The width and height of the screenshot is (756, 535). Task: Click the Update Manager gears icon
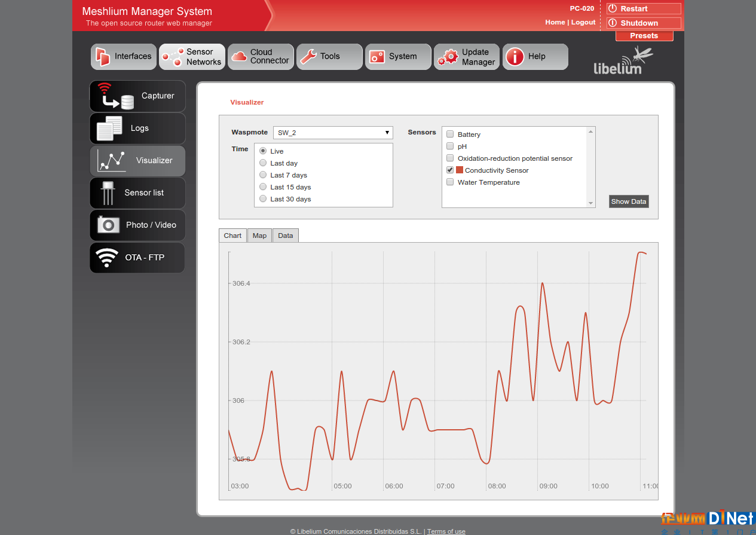448,57
